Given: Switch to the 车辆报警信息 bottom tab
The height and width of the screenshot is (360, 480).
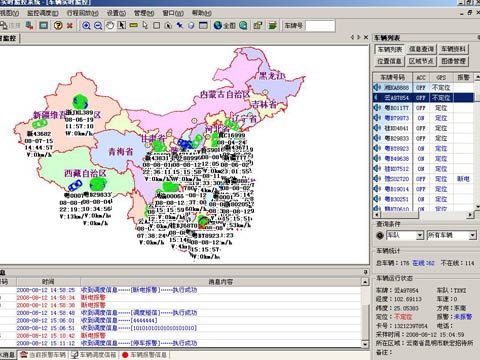Looking at the screenshot, I should click(x=144, y=355).
